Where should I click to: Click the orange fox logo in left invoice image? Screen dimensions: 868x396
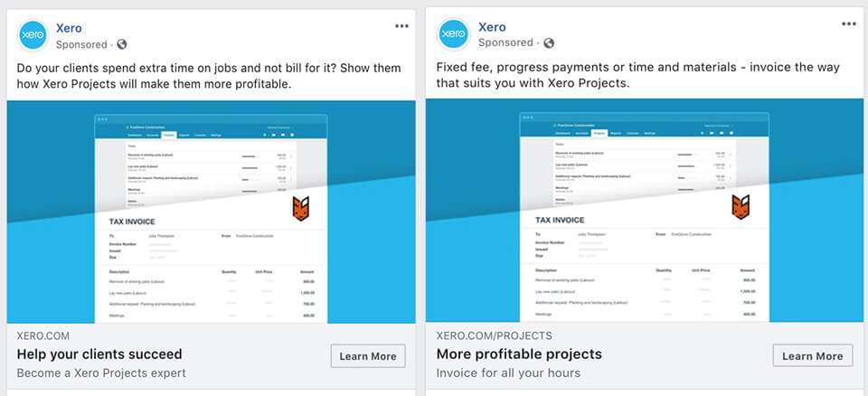[300, 208]
